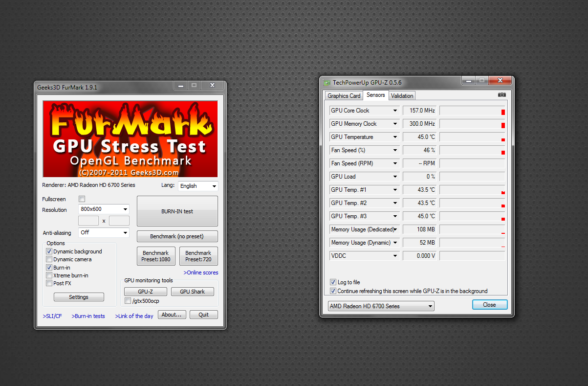Open AMD Radeon HD 6700 Series selector

click(x=381, y=306)
